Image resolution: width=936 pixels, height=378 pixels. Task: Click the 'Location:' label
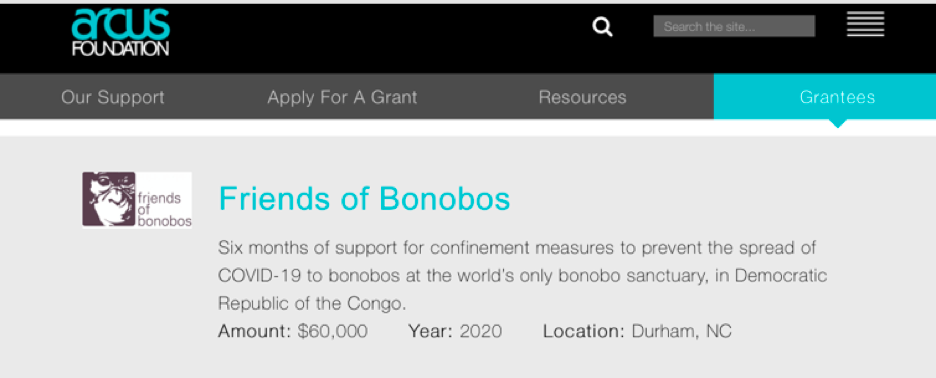point(584,331)
